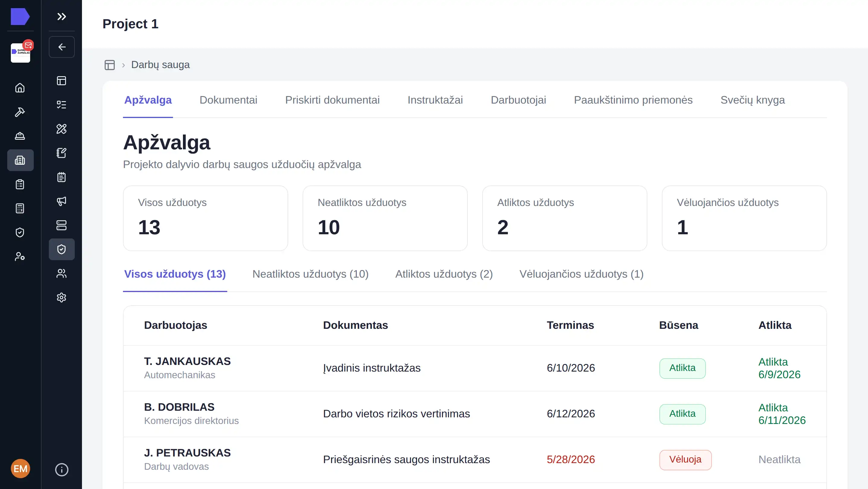Open the team members icon
This screenshot has width=868, height=489.
pyautogui.click(x=62, y=273)
